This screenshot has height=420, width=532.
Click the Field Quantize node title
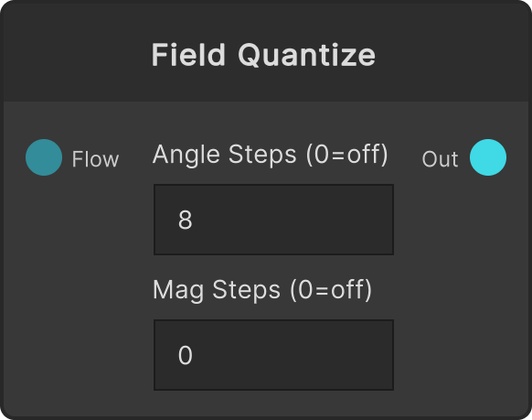[263, 55]
